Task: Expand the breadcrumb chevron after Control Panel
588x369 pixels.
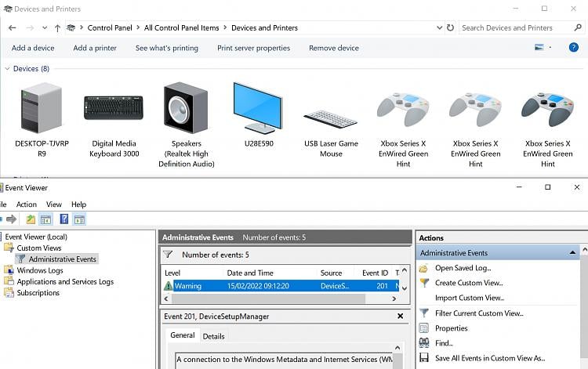Action: (138, 27)
